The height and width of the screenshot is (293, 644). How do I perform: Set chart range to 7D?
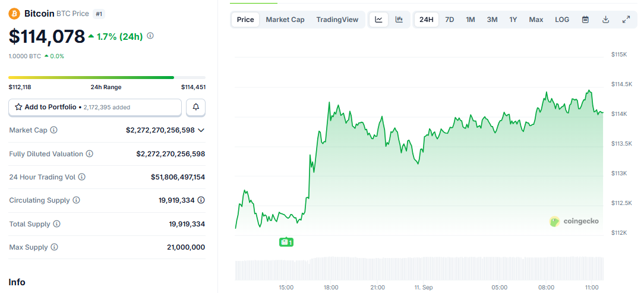[450, 19]
